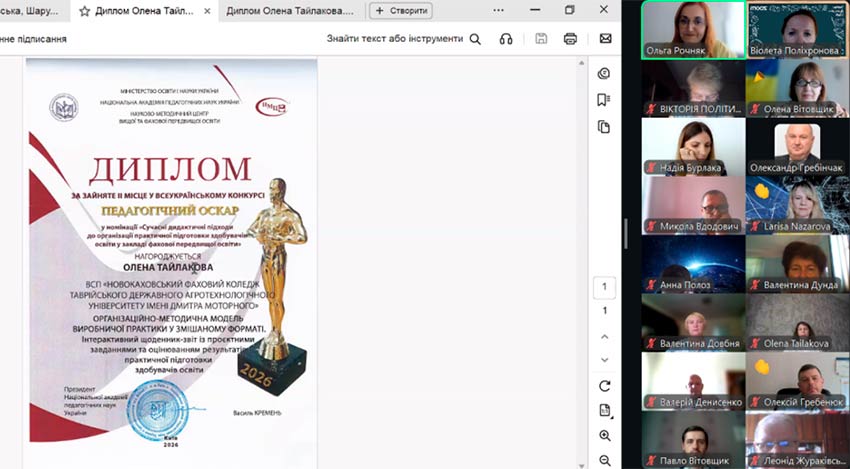Open the three dots more options menu
This screenshot has height=469, width=850.
tap(498, 10)
